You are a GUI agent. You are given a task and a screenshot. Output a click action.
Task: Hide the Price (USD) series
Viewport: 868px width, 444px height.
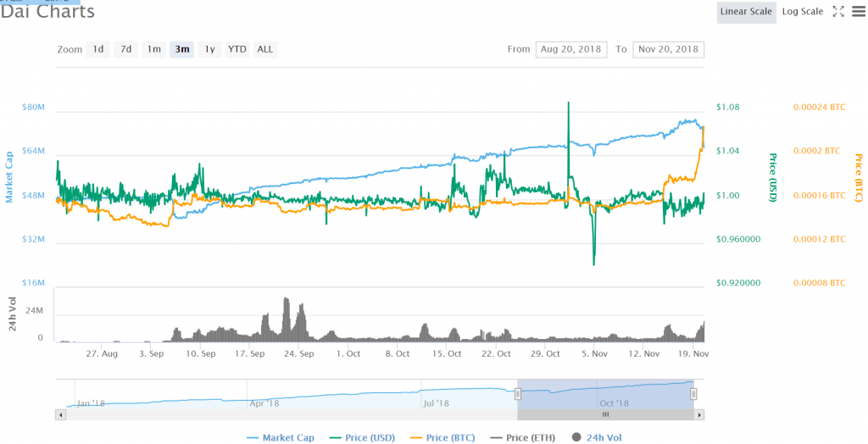click(x=361, y=437)
